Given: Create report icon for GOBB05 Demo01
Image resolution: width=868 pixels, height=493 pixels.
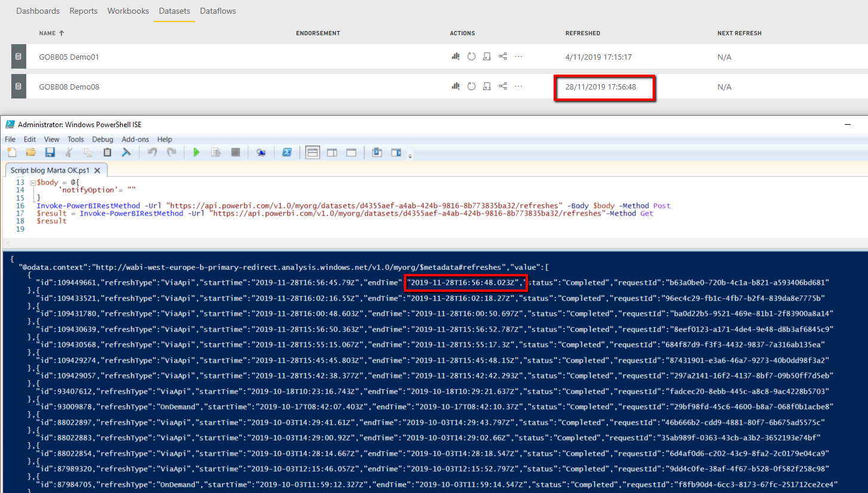Looking at the screenshot, I should [456, 57].
